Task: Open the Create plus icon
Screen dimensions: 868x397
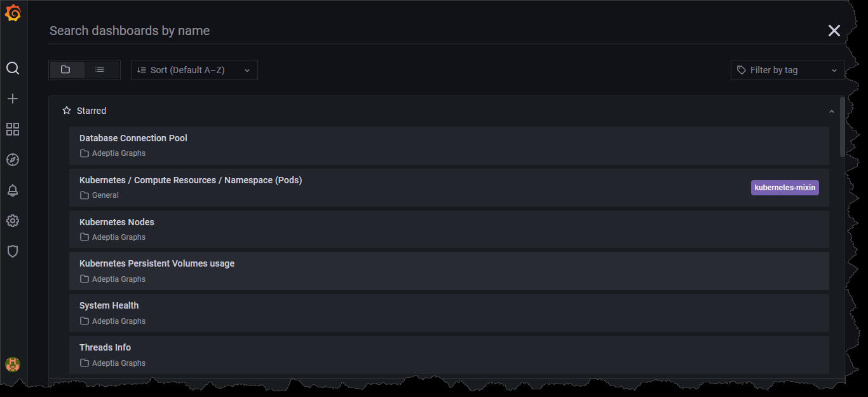Action: coord(13,99)
